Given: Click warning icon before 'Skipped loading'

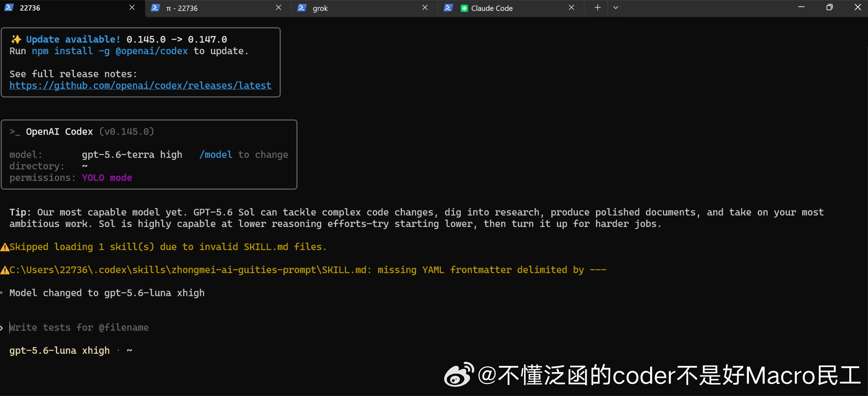Looking at the screenshot, I should (x=5, y=247).
